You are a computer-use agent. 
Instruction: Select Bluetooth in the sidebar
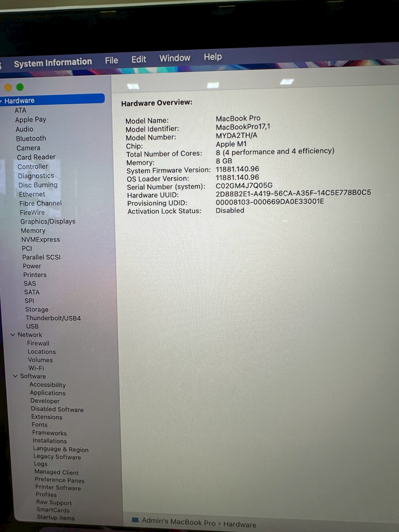click(x=31, y=138)
